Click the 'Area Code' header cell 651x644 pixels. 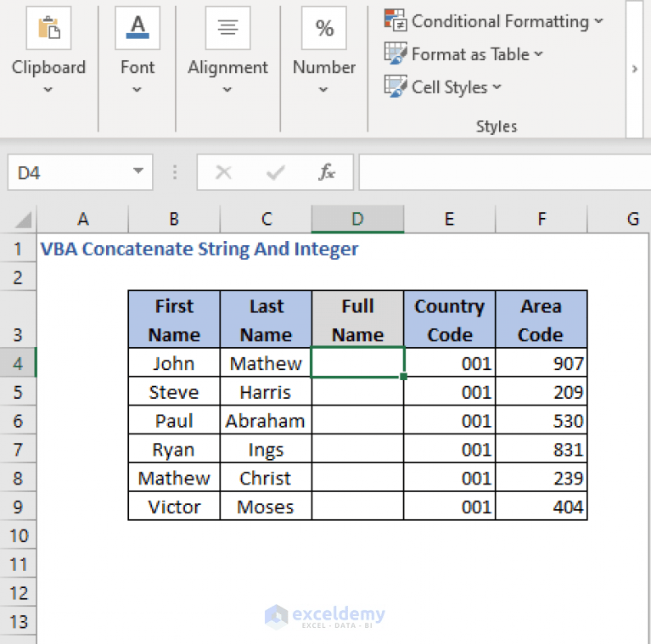(542, 319)
